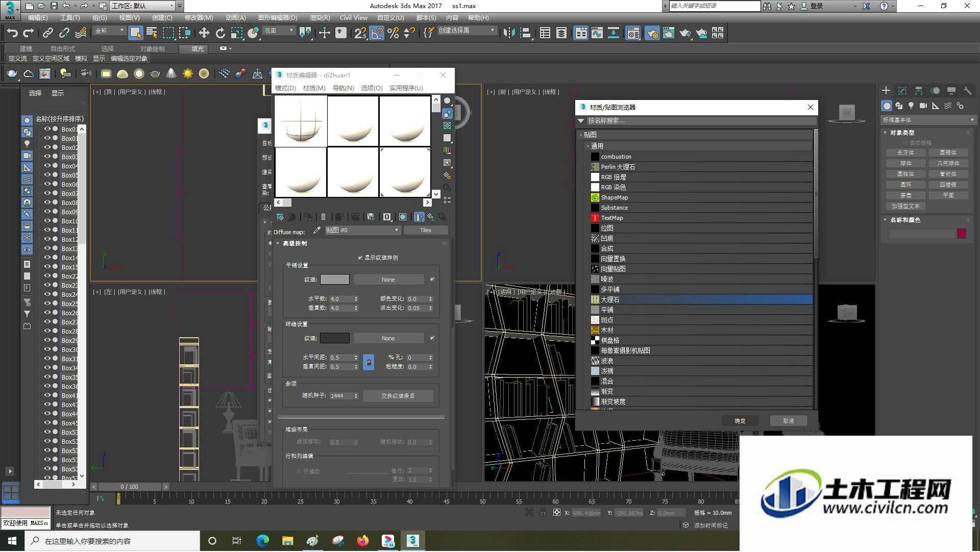Open the Hierarchy command panel tab
Image resolution: width=980 pixels, height=552 pixels.
[919, 91]
